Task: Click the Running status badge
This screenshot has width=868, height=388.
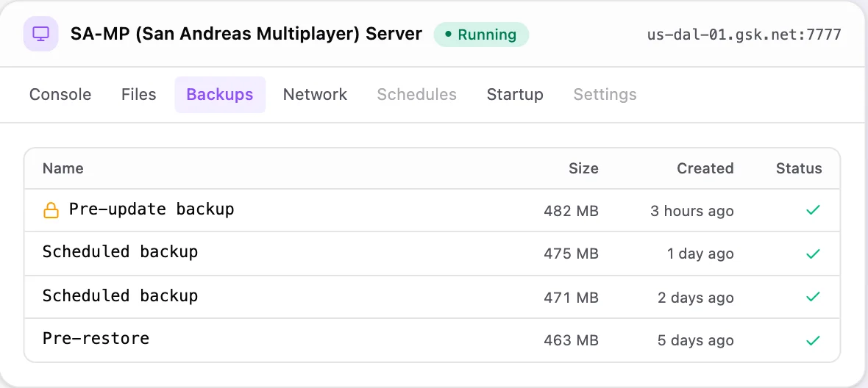Action: [481, 35]
